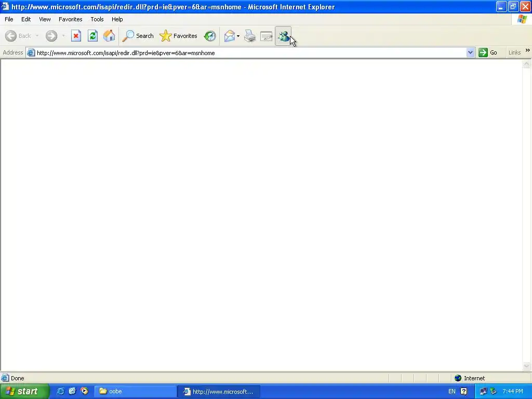Restore down the Internet Explorer window
Image resolution: width=532 pixels, height=399 pixels.
513,7
